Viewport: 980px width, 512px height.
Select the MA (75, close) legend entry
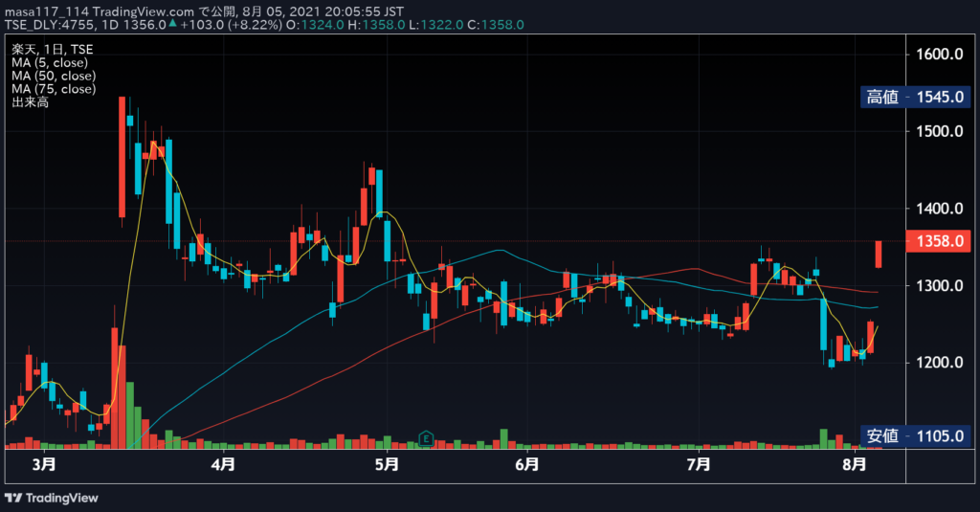pos(54,89)
